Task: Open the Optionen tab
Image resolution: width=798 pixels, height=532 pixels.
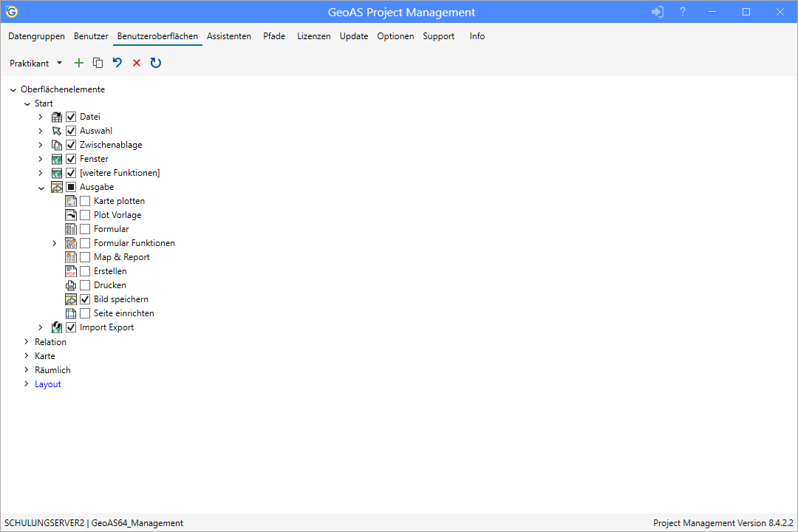Action: pyautogui.click(x=395, y=36)
